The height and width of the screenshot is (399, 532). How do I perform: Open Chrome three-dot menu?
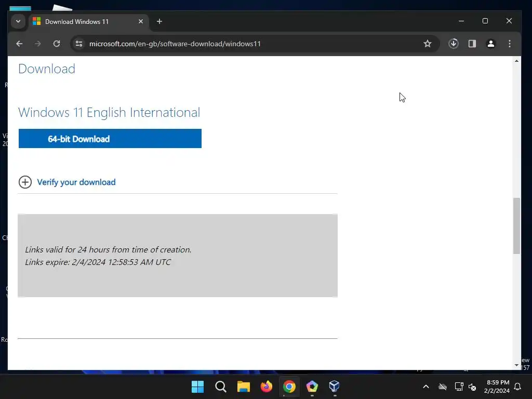point(510,44)
